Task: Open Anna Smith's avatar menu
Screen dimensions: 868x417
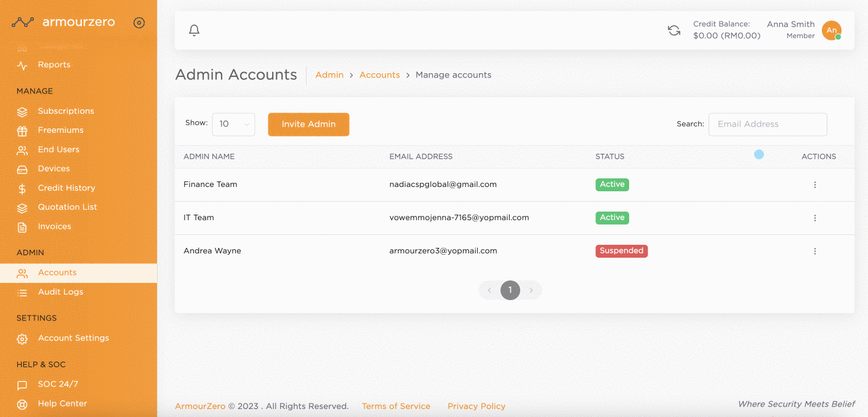Action: (832, 30)
